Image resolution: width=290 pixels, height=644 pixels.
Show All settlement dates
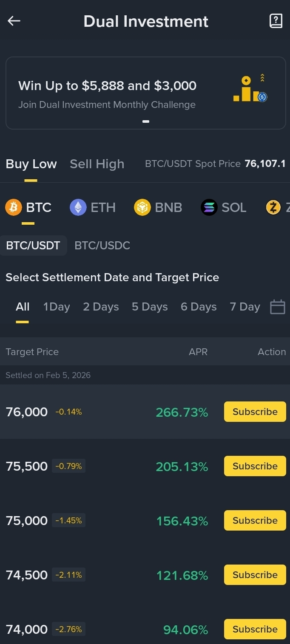pyautogui.click(x=23, y=307)
